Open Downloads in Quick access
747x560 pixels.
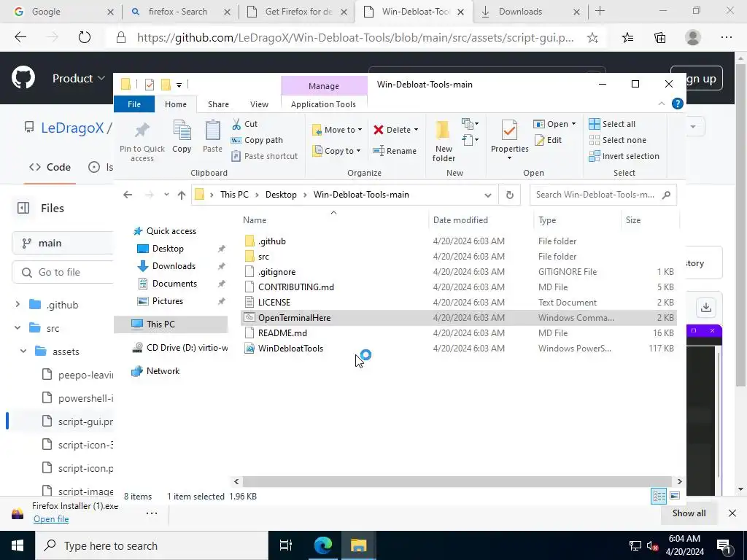174,266
